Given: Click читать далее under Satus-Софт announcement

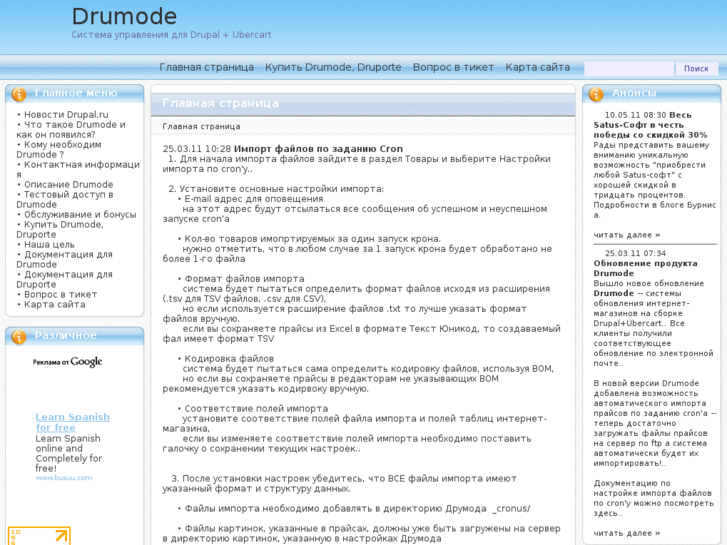Looking at the screenshot, I should pyautogui.click(x=627, y=235).
